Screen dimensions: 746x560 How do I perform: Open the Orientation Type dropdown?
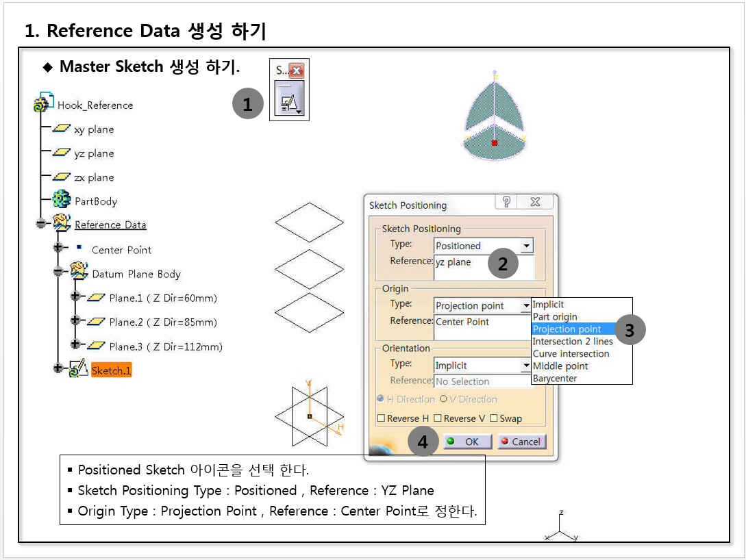click(x=525, y=366)
